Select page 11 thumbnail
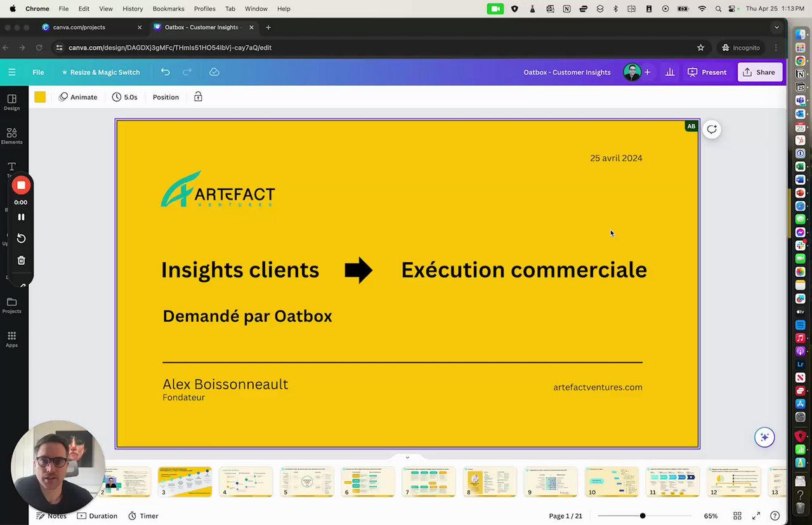The width and height of the screenshot is (812, 525). pyautogui.click(x=672, y=482)
